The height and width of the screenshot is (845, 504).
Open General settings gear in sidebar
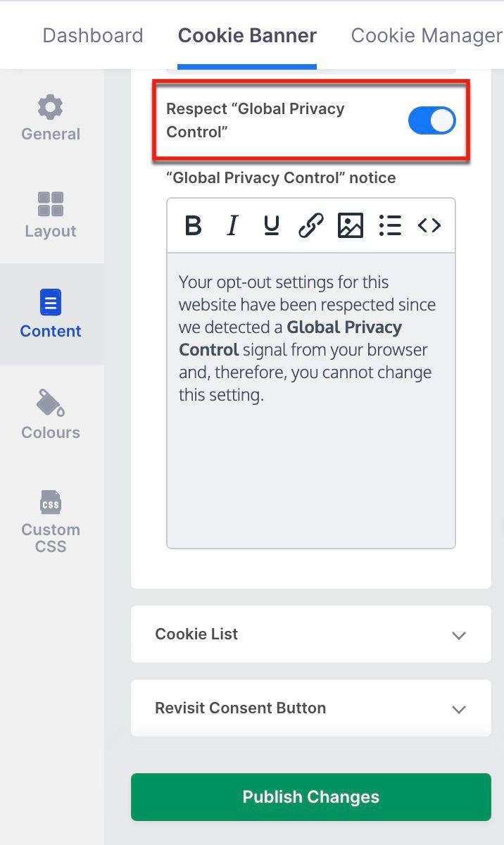(x=51, y=118)
